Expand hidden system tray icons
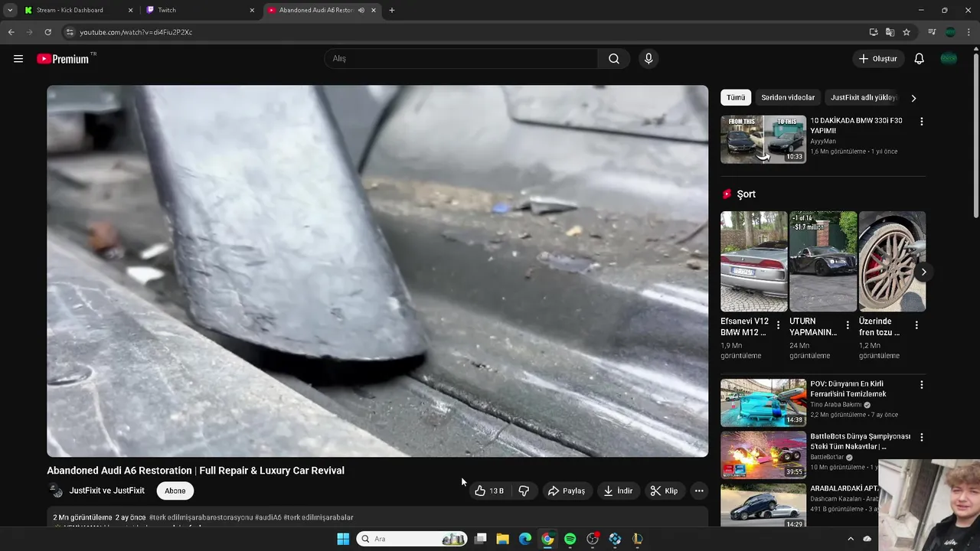Viewport: 980px width, 551px height. (x=850, y=539)
